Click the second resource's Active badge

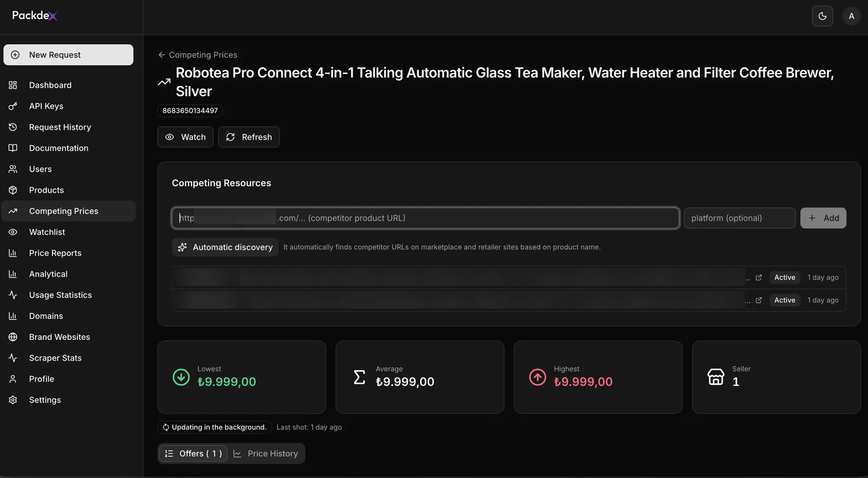click(785, 300)
